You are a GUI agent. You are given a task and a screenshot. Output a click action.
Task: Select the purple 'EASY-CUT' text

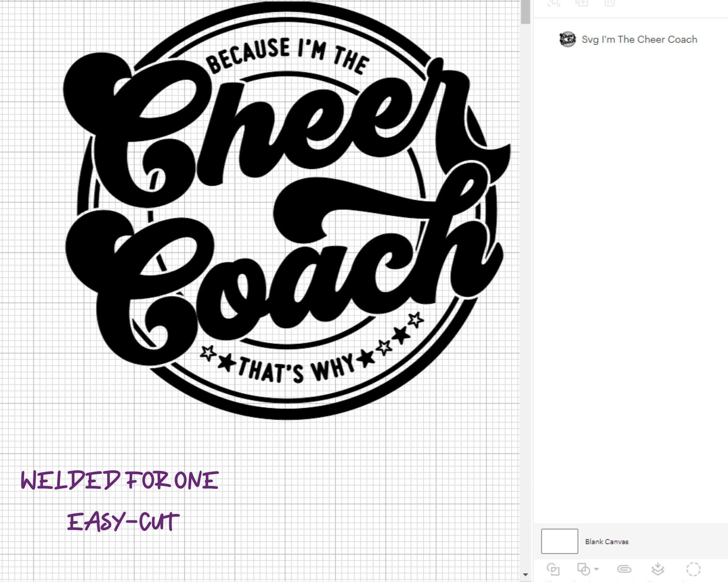click(123, 522)
